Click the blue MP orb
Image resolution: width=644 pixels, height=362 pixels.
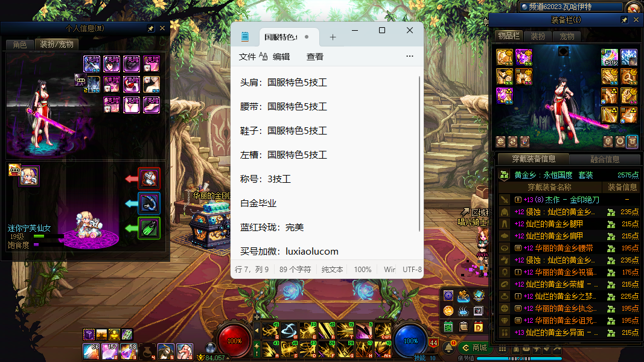[x=410, y=340]
